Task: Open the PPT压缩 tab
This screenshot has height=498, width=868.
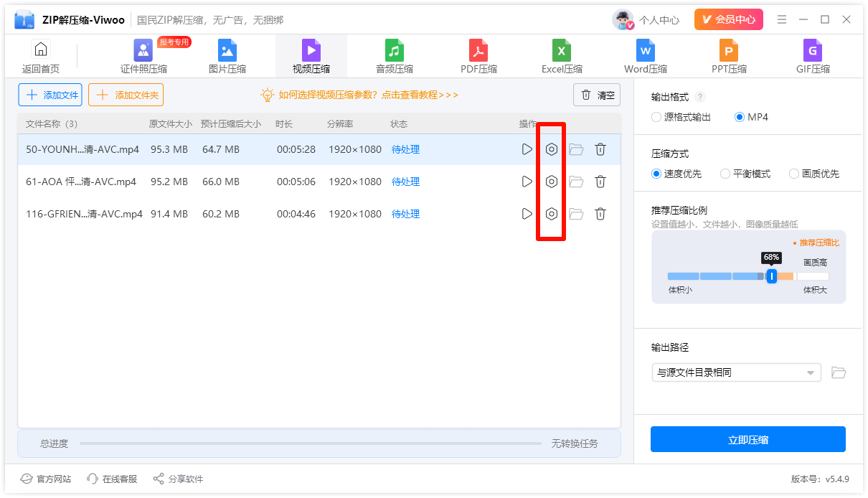Action: point(729,57)
